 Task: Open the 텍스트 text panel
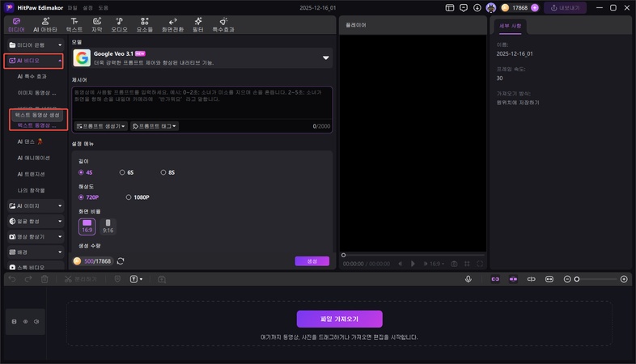(x=74, y=25)
